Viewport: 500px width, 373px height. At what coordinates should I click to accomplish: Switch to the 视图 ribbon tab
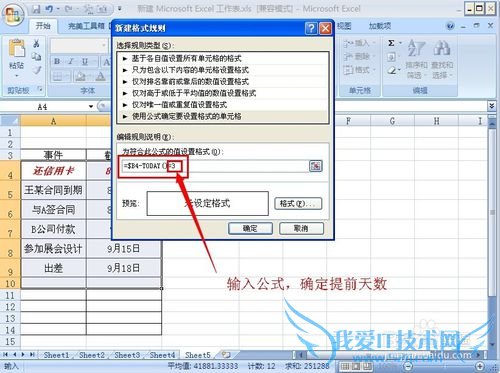click(x=344, y=26)
